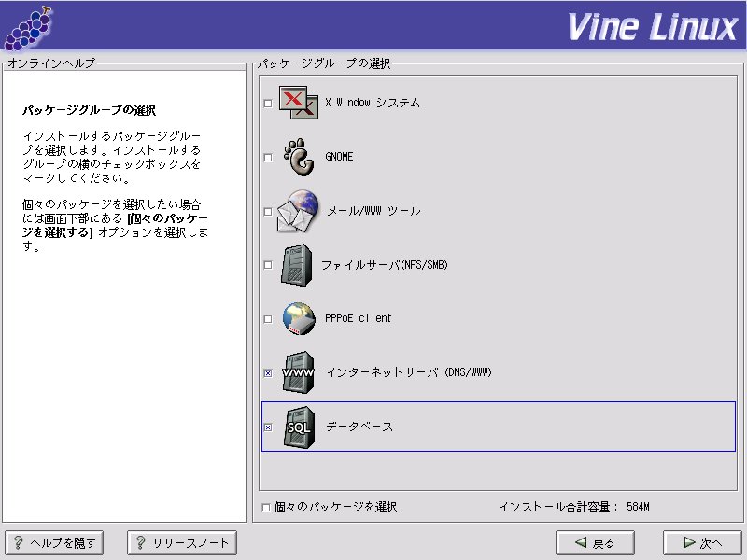Click the Vine Linux grape logo
Viewport: 747px width, 560px height.
pyautogui.click(x=28, y=28)
